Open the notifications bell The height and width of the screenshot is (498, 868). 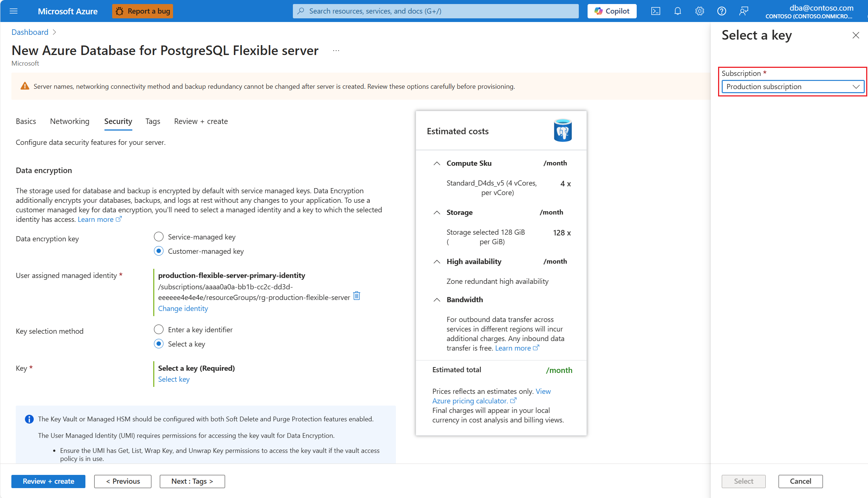(677, 11)
